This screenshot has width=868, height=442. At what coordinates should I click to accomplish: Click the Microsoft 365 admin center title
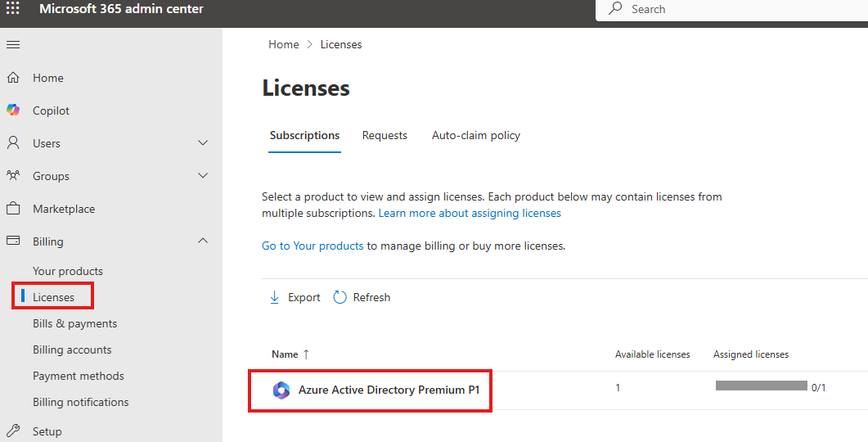click(121, 9)
